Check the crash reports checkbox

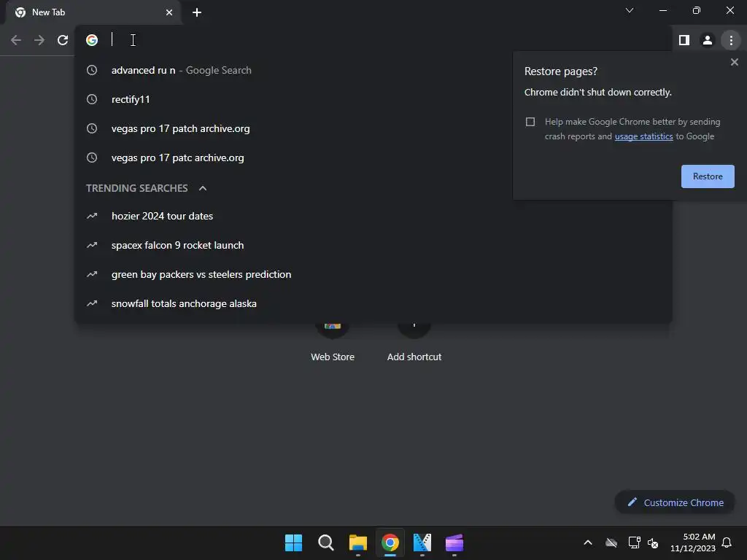(530, 122)
